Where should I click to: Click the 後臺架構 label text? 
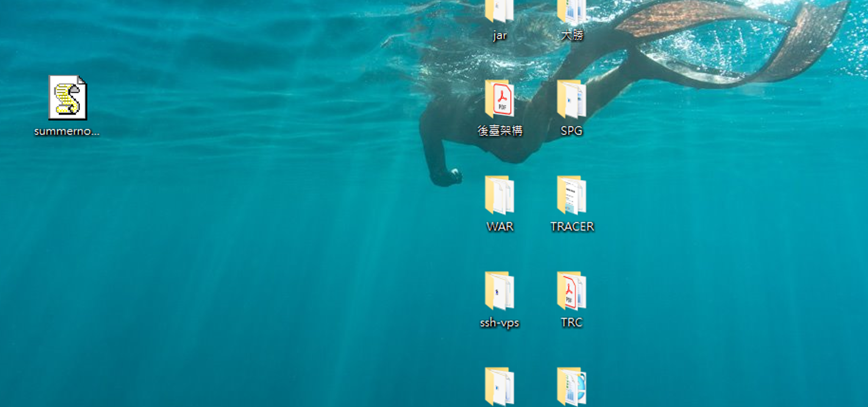[x=500, y=131]
